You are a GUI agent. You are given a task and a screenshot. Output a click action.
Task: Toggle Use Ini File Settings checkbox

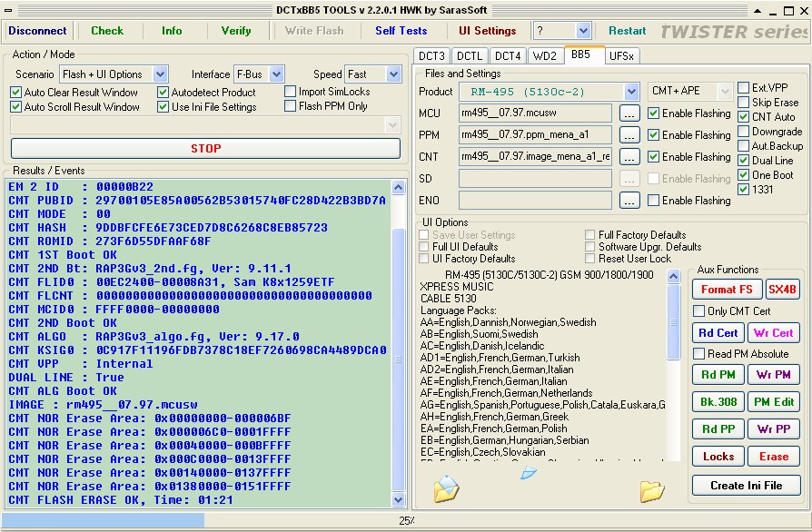(163, 107)
